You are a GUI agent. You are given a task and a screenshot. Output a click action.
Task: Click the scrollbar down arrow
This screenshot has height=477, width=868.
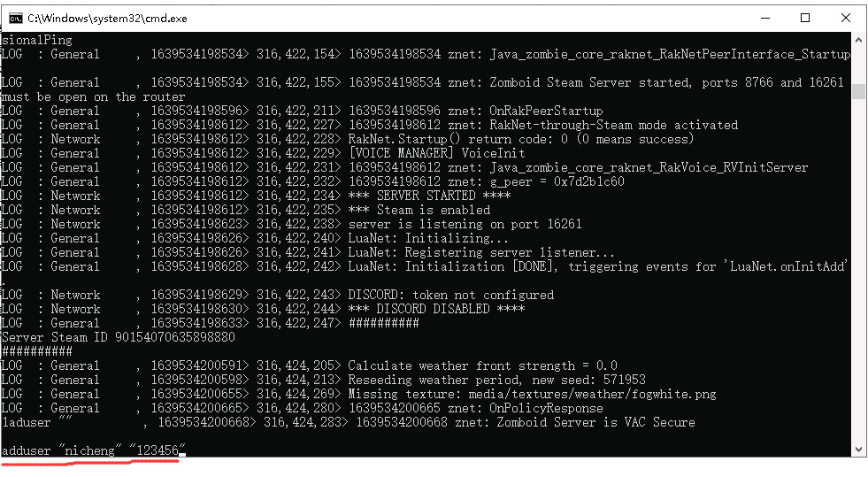tap(858, 450)
